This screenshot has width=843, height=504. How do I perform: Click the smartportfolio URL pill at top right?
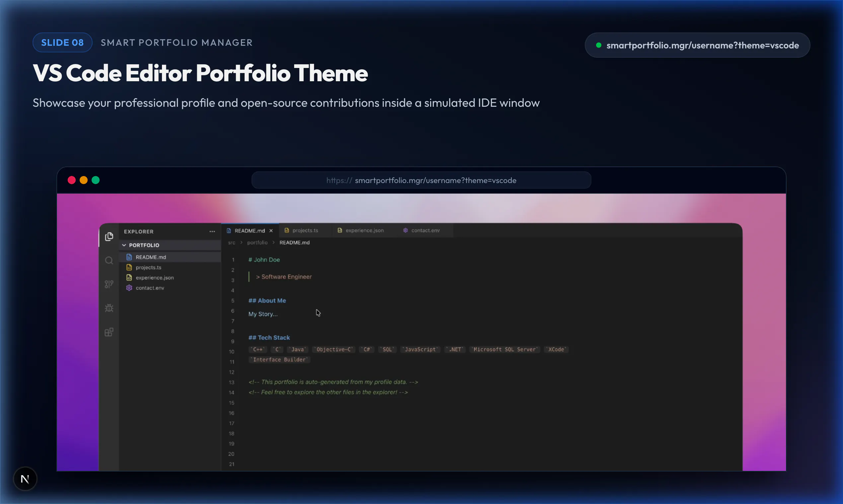697,45
